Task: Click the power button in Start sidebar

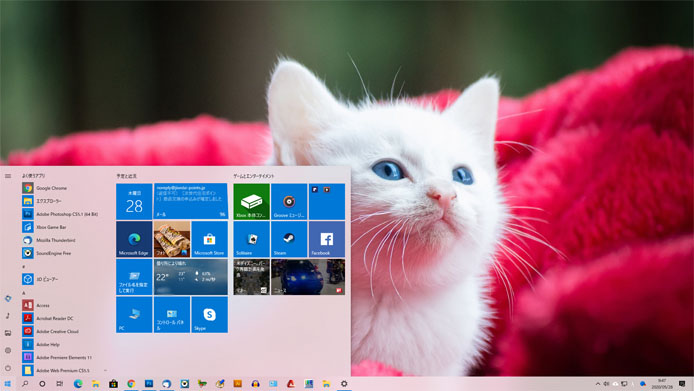Action: point(8,368)
